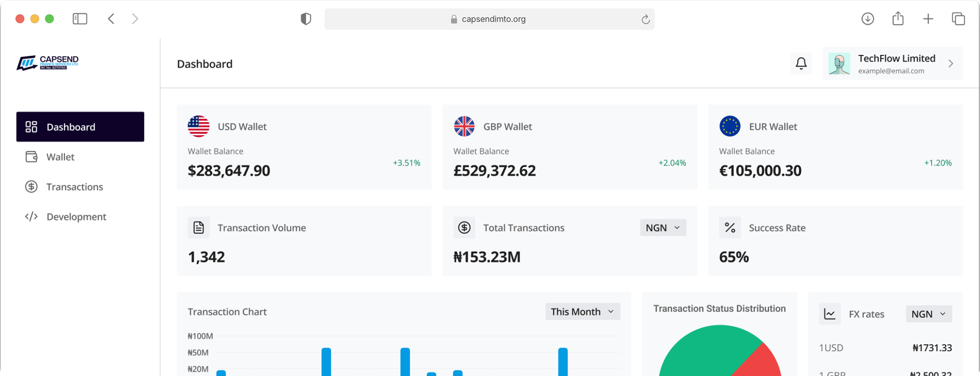980x376 pixels.
Task: Click the Capsend logo
Action: click(x=48, y=63)
